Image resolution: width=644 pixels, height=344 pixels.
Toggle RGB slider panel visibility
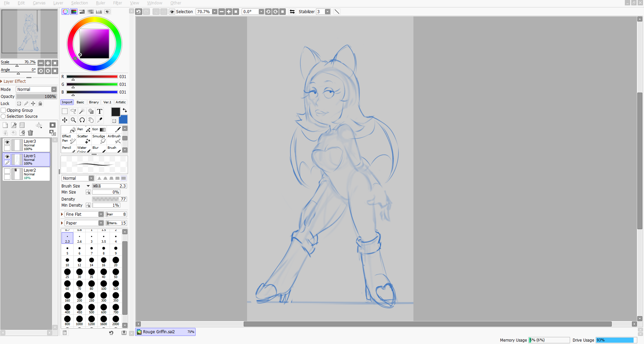pos(74,12)
